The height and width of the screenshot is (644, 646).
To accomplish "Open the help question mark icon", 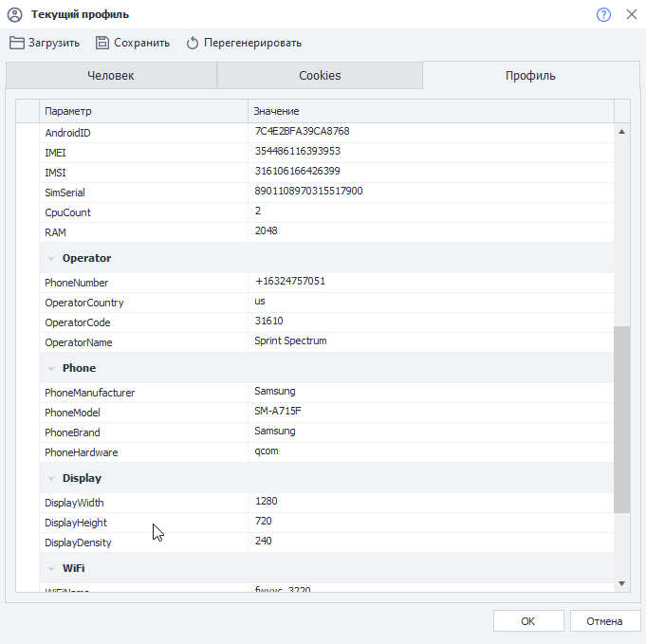I will (603, 14).
